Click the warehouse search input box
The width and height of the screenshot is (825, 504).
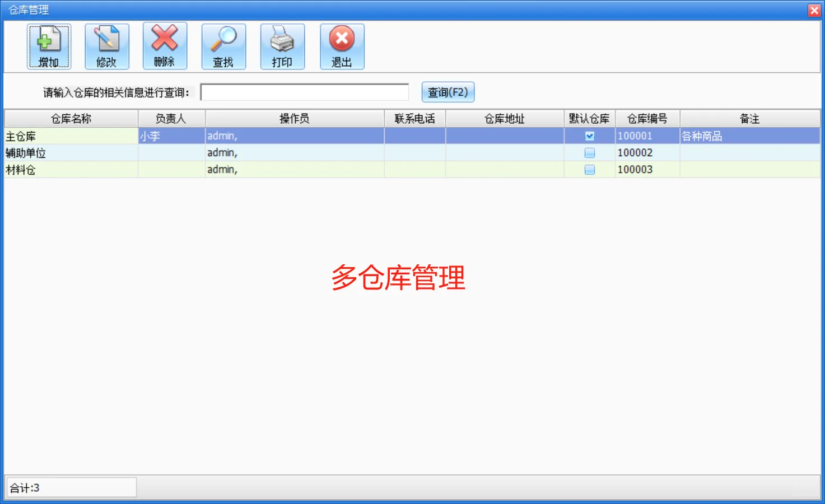coord(305,91)
